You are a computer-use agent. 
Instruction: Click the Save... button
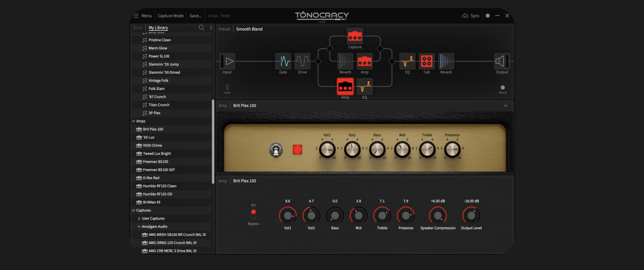(x=195, y=16)
